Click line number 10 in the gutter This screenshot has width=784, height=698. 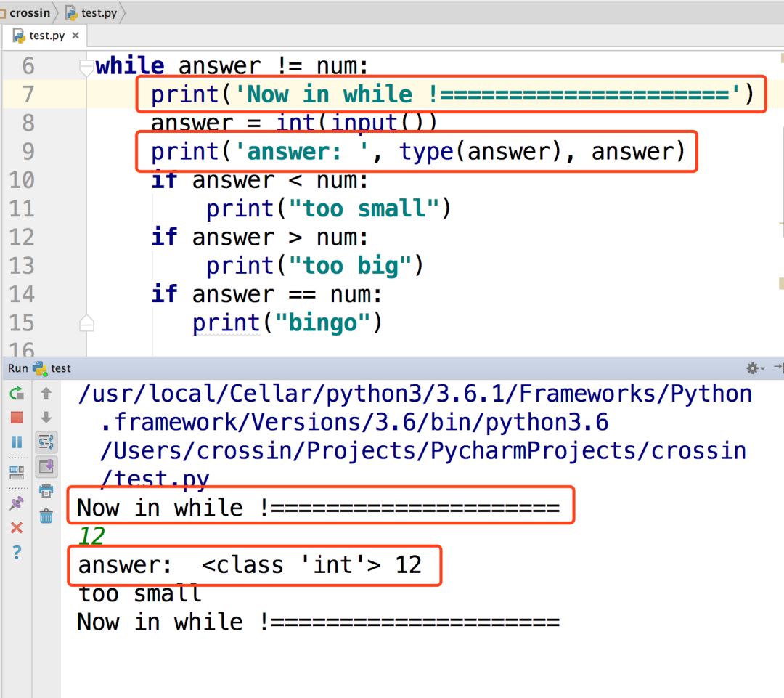pyautogui.click(x=22, y=180)
